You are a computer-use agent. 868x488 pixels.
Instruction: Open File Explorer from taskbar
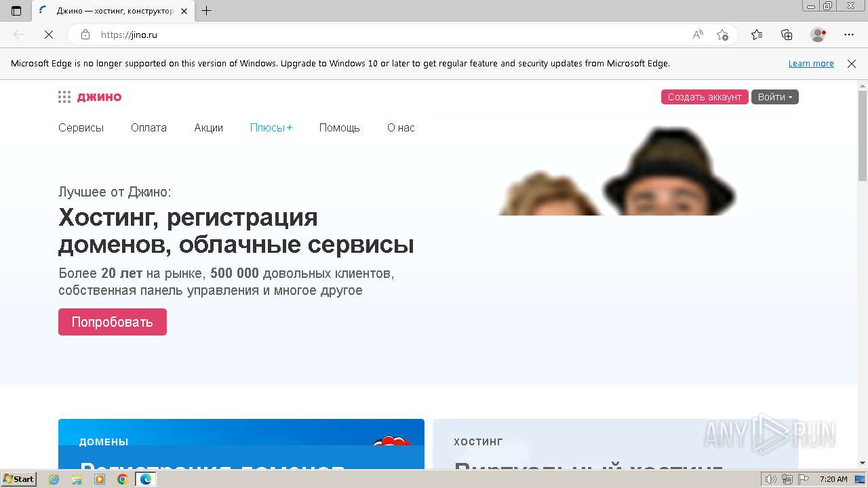click(77, 479)
